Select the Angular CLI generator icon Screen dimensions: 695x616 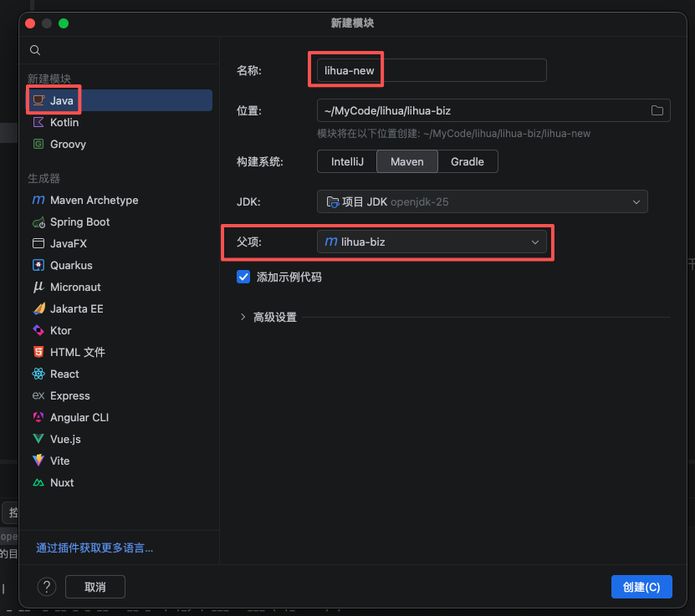click(x=38, y=418)
